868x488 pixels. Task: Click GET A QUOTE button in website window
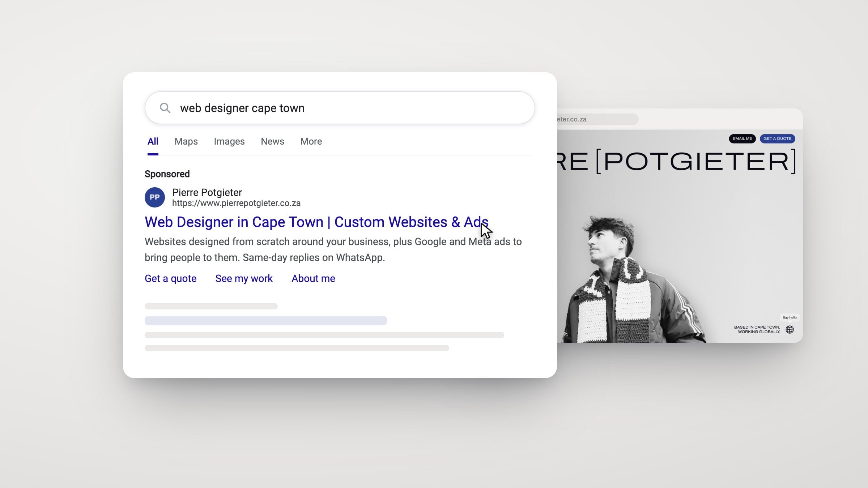coord(777,138)
